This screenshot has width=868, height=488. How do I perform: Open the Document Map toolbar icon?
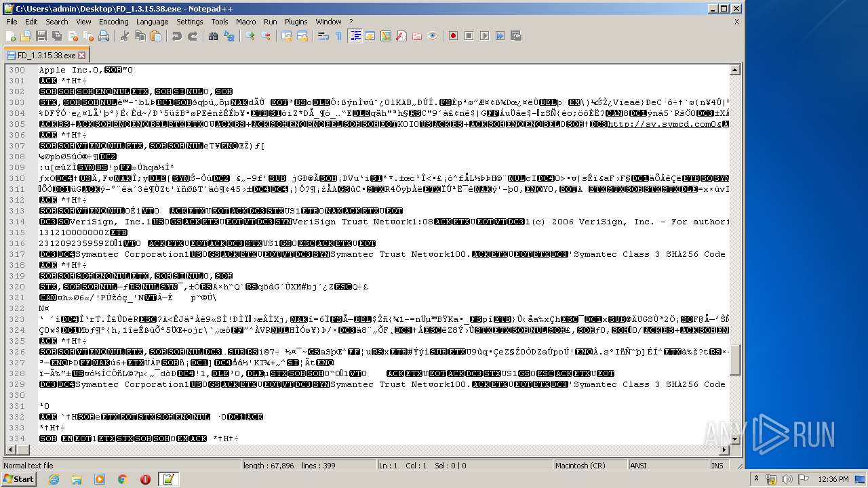pos(386,36)
